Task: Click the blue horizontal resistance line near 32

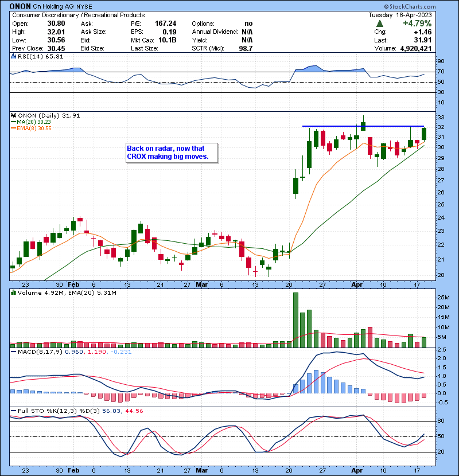Action: pyautogui.click(x=363, y=126)
